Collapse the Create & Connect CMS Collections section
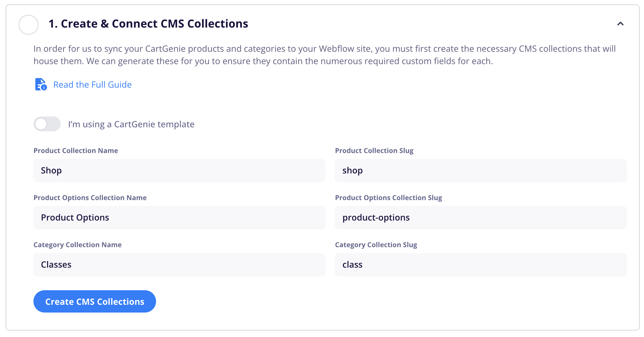 click(620, 24)
